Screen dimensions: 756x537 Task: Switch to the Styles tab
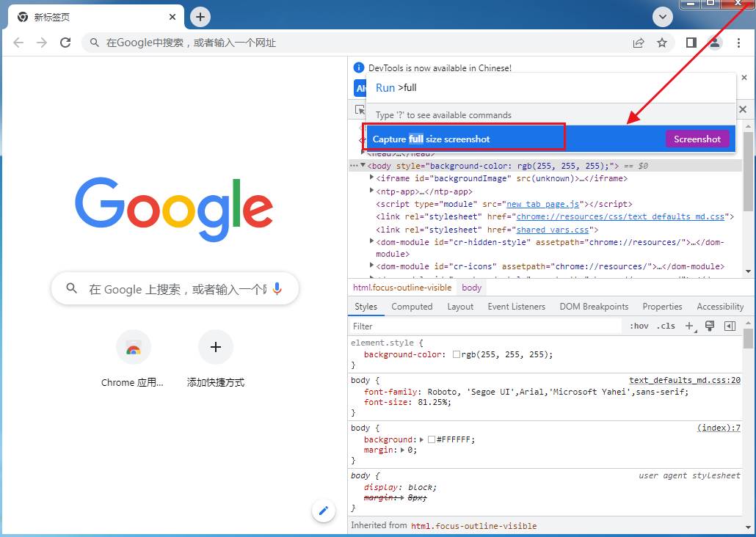tap(366, 307)
